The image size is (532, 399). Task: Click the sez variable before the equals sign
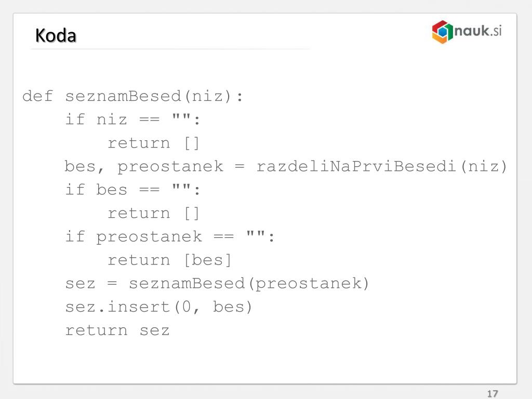[x=80, y=284]
